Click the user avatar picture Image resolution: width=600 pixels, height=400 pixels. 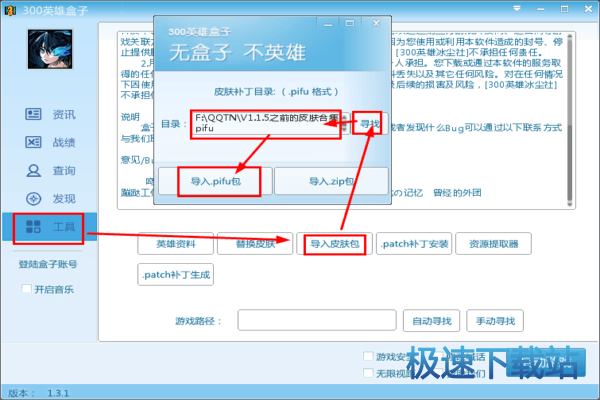coord(50,49)
